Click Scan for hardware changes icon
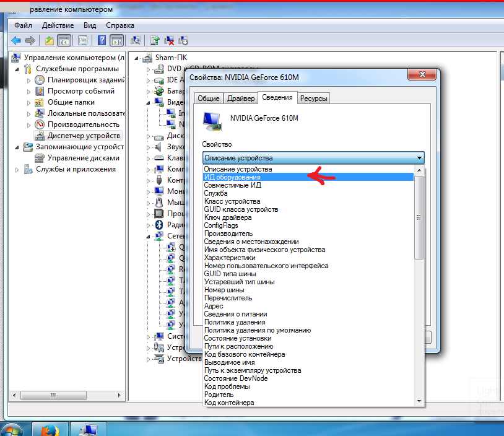The height and width of the screenshot is (436, 504). click(x=136, y=41)
